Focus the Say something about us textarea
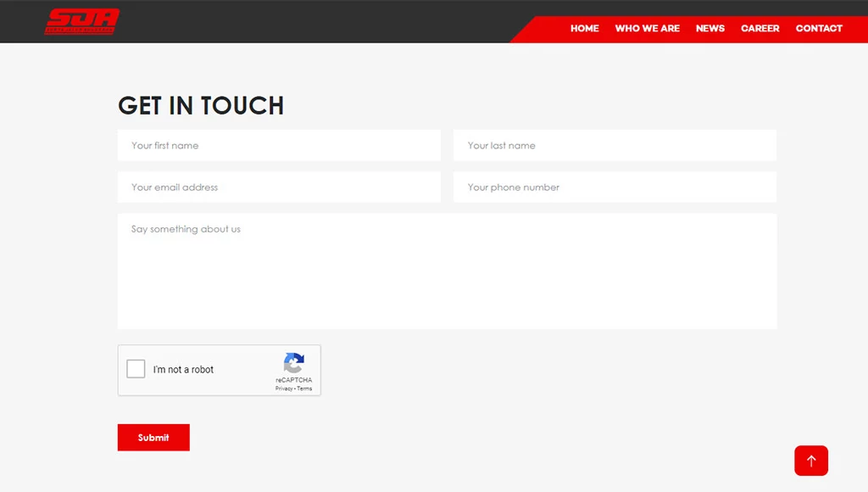The height and width of the screenshot is (492, 868). [447, 271]
